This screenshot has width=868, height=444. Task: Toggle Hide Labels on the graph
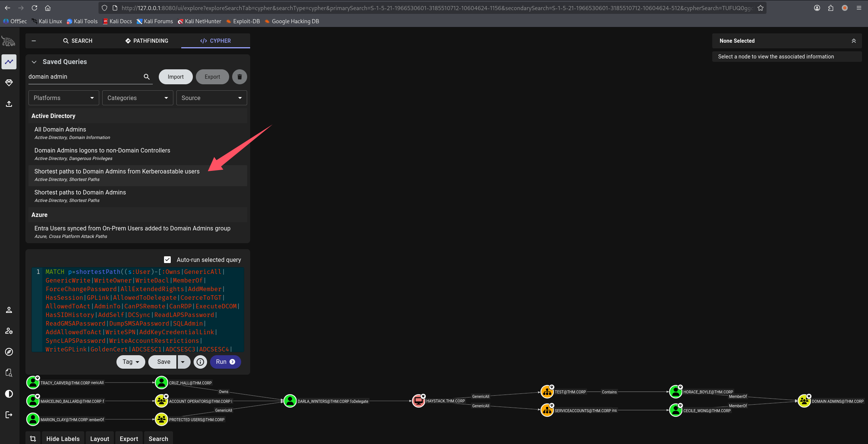(x=63, y=439)
